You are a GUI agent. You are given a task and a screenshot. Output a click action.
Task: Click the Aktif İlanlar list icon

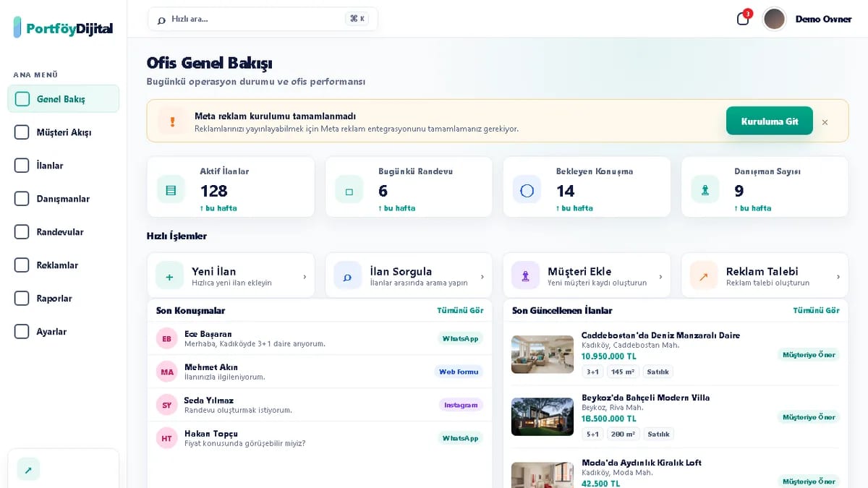pyautogui.click(x=171, y=190)
